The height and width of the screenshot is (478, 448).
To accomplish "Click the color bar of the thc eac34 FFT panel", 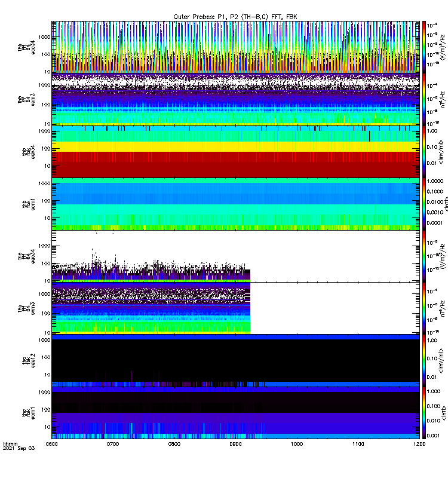I will pyautogui.click(x=424, y=256).
